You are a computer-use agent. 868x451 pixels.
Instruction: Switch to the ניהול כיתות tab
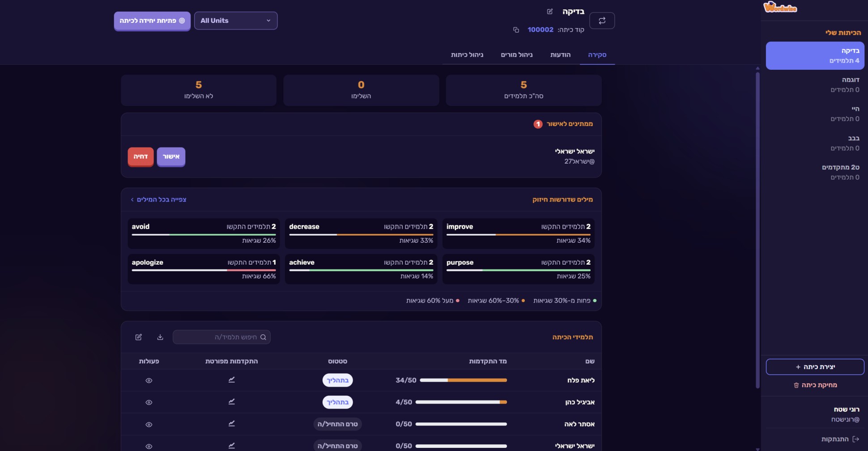(467, 55)
